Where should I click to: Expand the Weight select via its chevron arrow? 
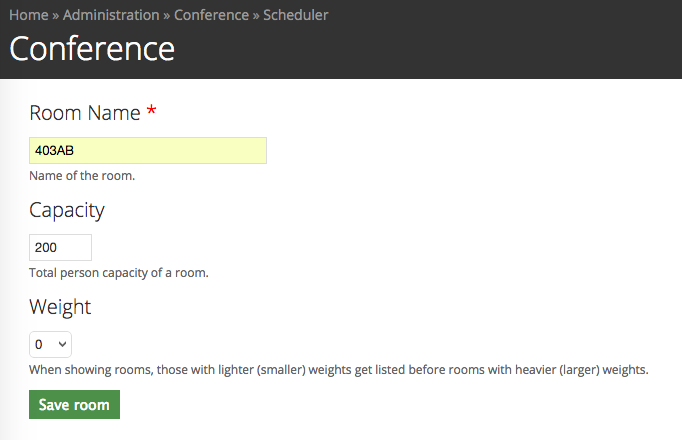pyautogui.click(x=62, y=344)
